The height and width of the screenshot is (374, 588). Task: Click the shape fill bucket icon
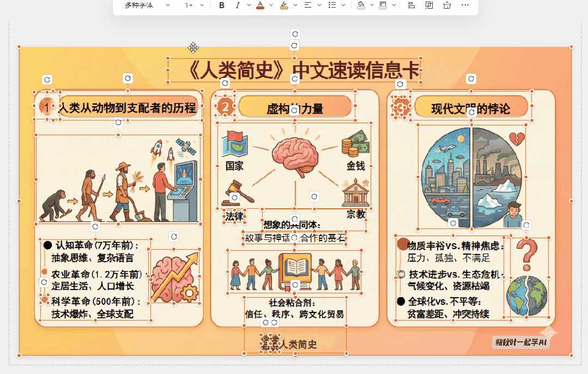pos(361,5)
